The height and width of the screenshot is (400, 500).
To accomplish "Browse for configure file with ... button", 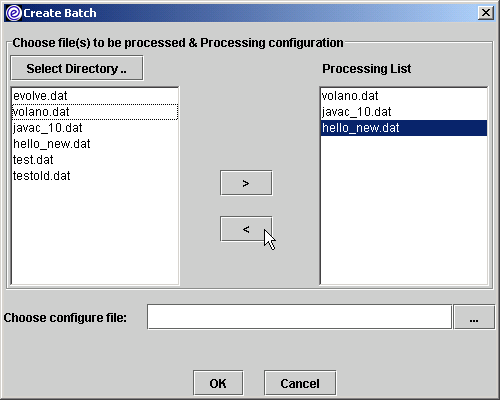I will [x=474, y=317].
